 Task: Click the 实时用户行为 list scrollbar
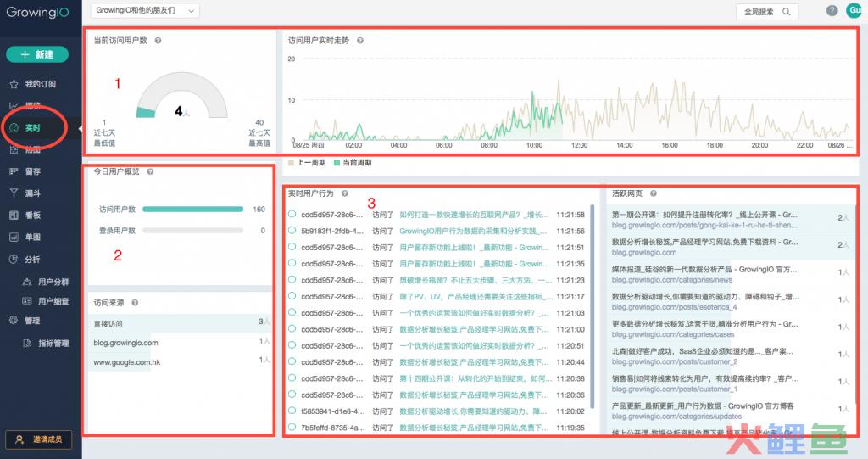593,306
